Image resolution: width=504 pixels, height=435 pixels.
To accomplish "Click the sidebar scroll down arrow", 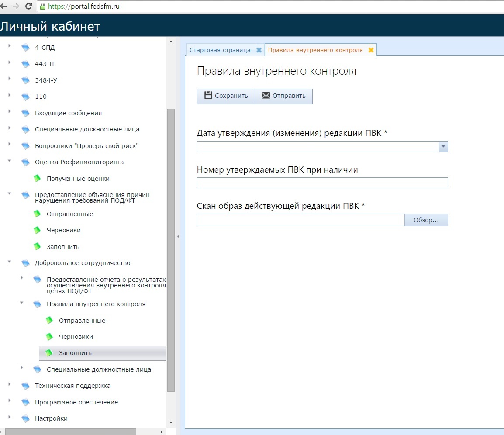I will click(x=171, y=423).
